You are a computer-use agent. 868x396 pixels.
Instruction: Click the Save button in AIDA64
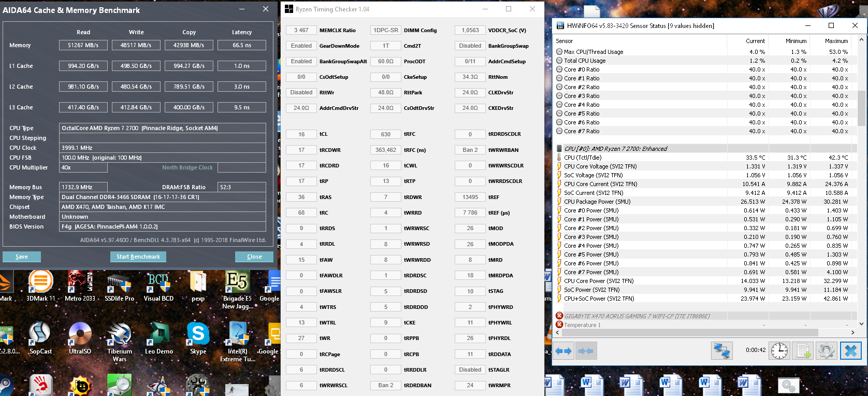(22, 257)
